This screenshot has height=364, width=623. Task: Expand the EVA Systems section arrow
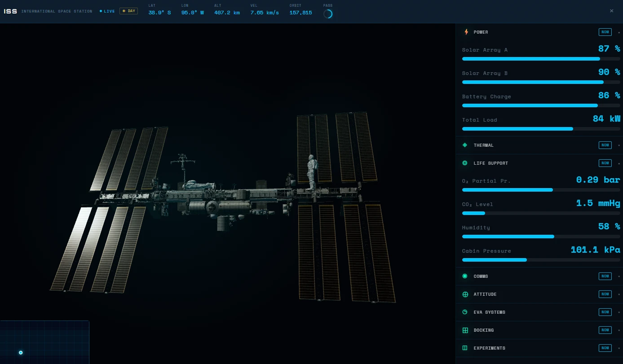point(619,312)
